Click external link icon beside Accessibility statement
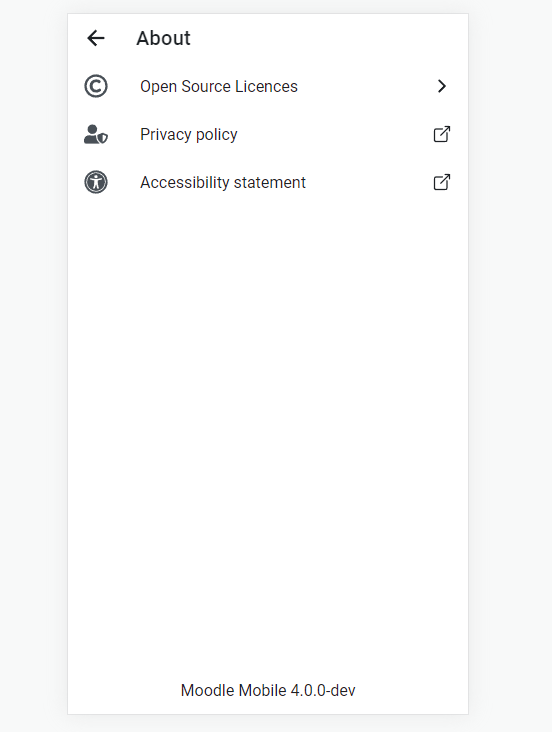The height and width of the screenshot is (732, 552). click(x=442, y=182)
